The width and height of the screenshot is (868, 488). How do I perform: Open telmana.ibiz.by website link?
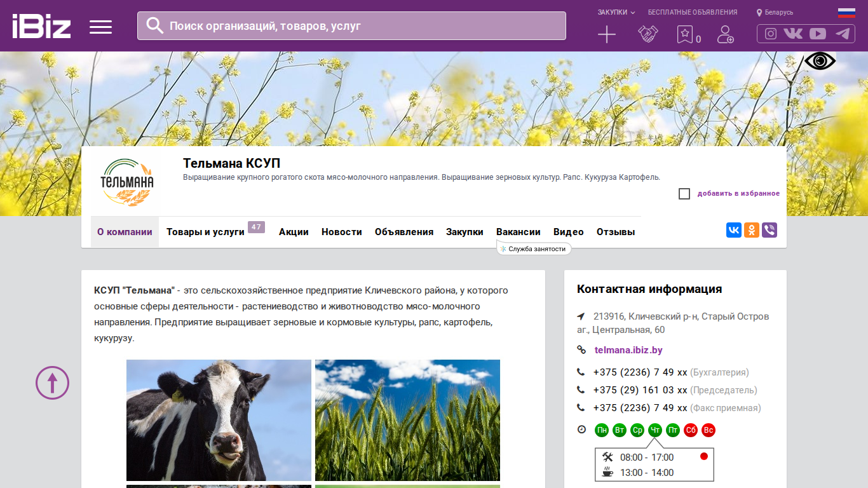tap(628, 350)
